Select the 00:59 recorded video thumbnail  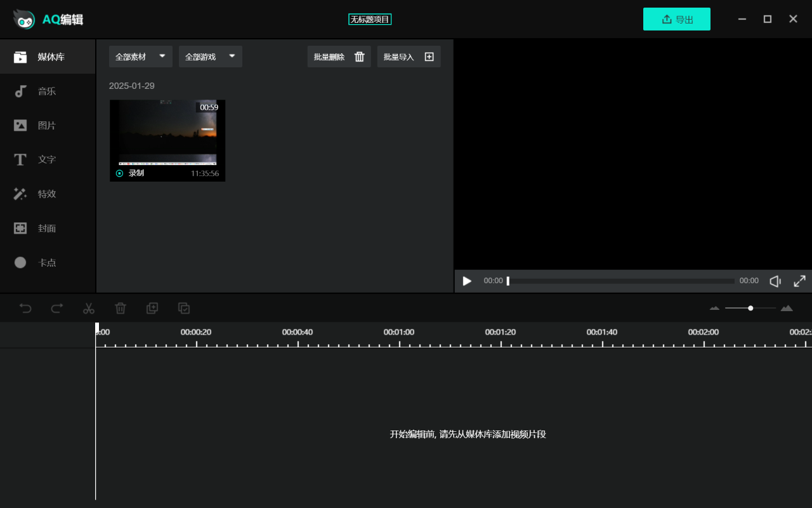tap(167, 133)
